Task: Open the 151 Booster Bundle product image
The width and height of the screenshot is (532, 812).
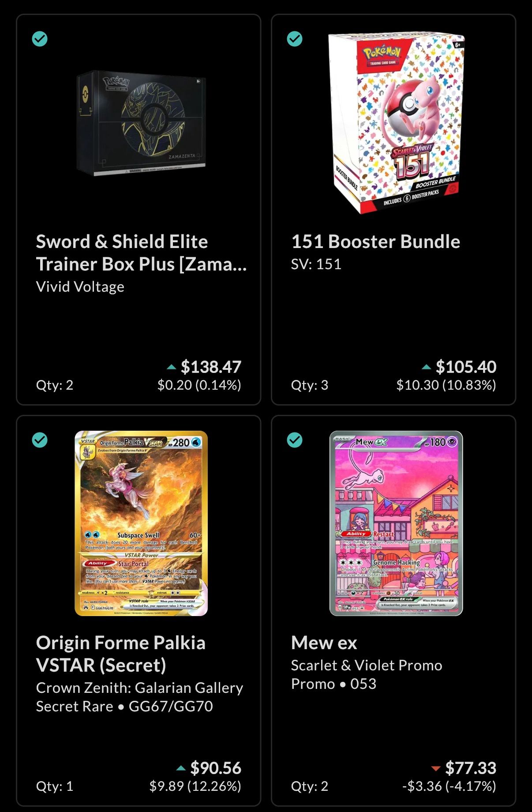Action: click(x=396, y=123)
